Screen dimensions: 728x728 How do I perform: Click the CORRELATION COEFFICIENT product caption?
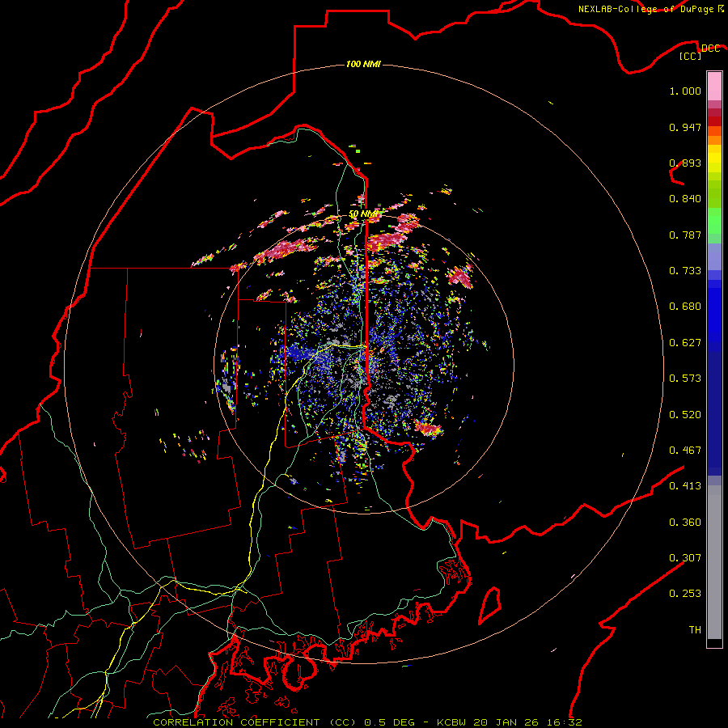pyautogui.click(x=255, y=722)
